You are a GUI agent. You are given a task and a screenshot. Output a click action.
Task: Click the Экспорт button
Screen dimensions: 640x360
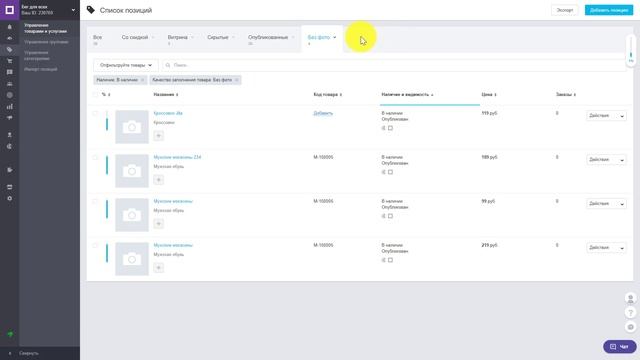click(565, 10)
